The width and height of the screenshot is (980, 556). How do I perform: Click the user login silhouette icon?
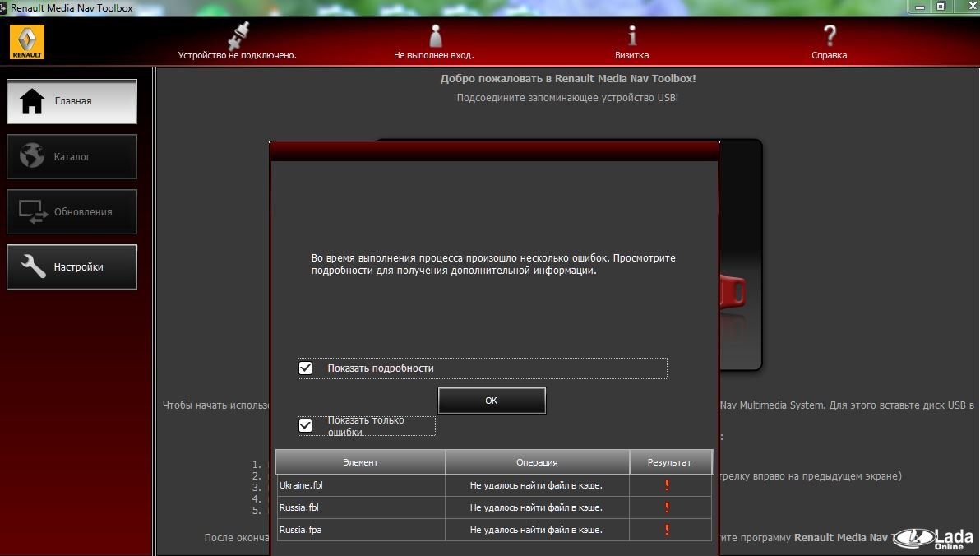coord(434,35)
